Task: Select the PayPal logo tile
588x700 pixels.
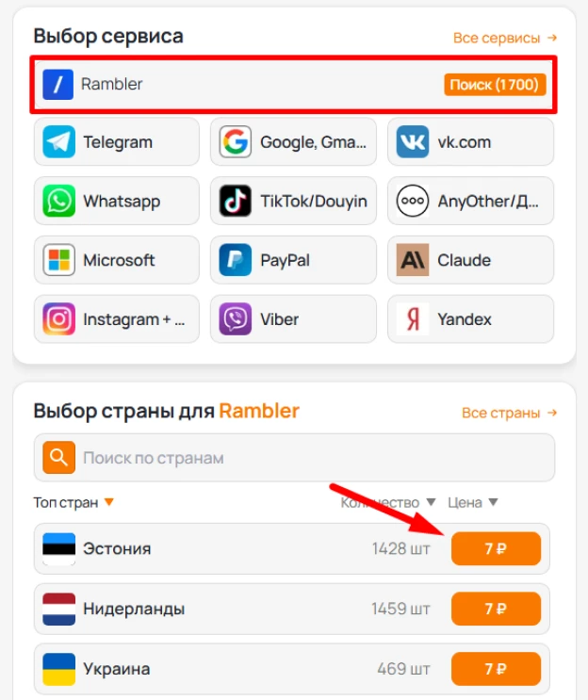Action: tap(236, 260)
